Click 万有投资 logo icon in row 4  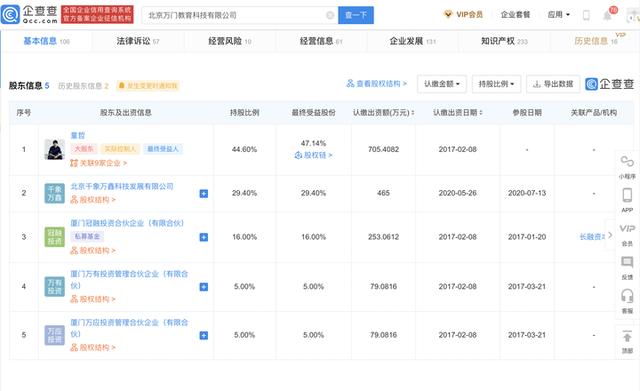pyautogui.click(x=55, y=287)
